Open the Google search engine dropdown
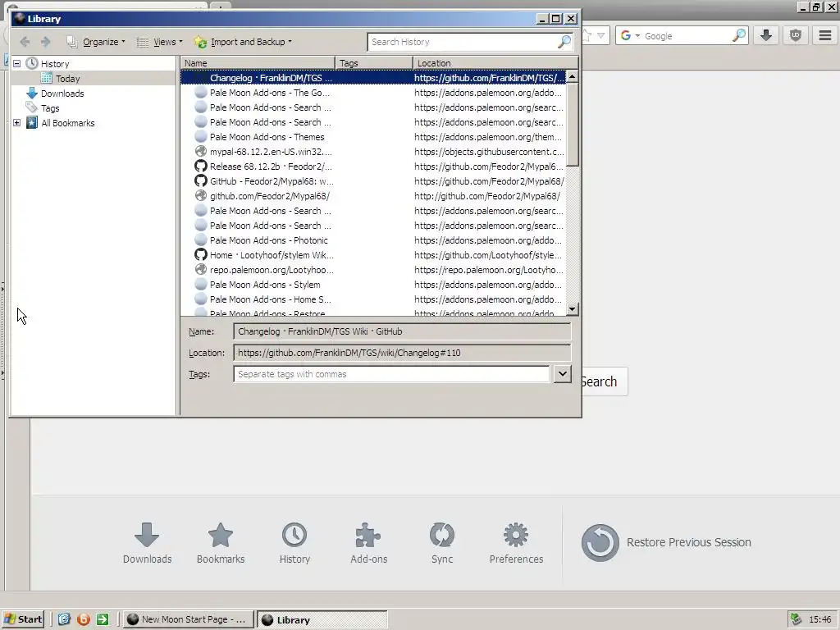This screenshot has width=840, height=630. point(630,36)
